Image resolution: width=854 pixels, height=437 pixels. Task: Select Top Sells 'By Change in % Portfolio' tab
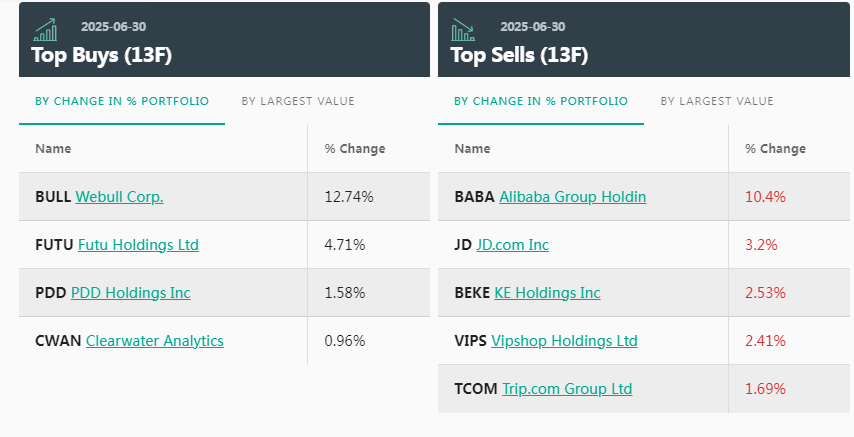541,101
